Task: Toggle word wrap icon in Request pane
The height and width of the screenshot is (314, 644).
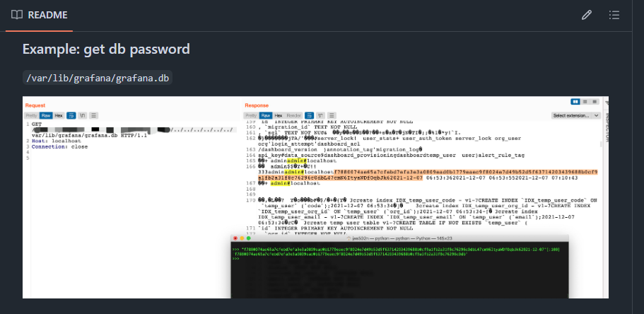Action: click(x=71, y=116)
